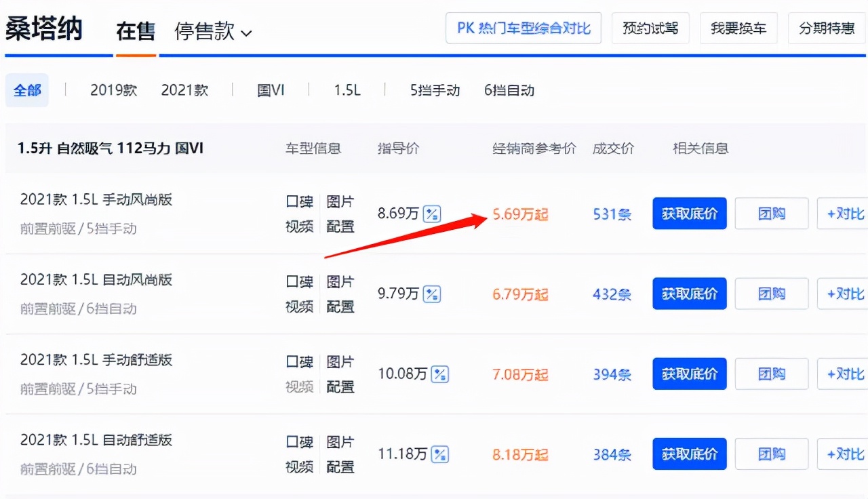Image resolution: width=868 pixels, height=499 pixels.
Task: Click 团购 for 手动舒适版
Action: click(x=772, y=374)
